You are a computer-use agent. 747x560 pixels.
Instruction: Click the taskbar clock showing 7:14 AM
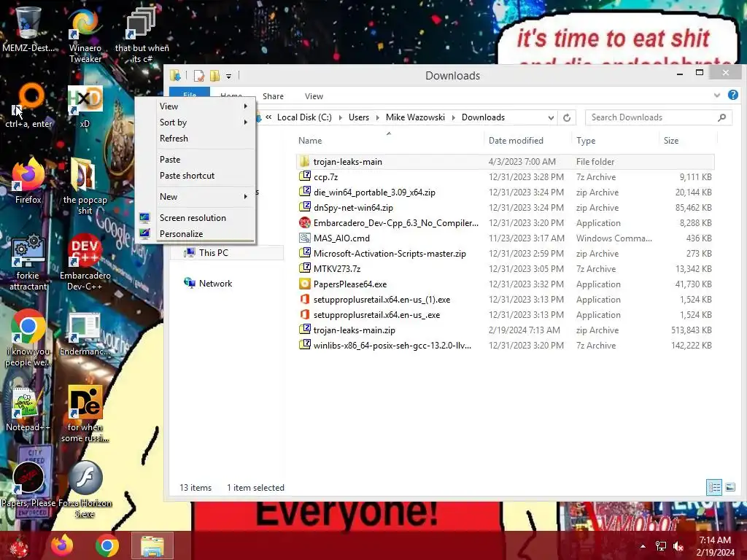point(715,546)
